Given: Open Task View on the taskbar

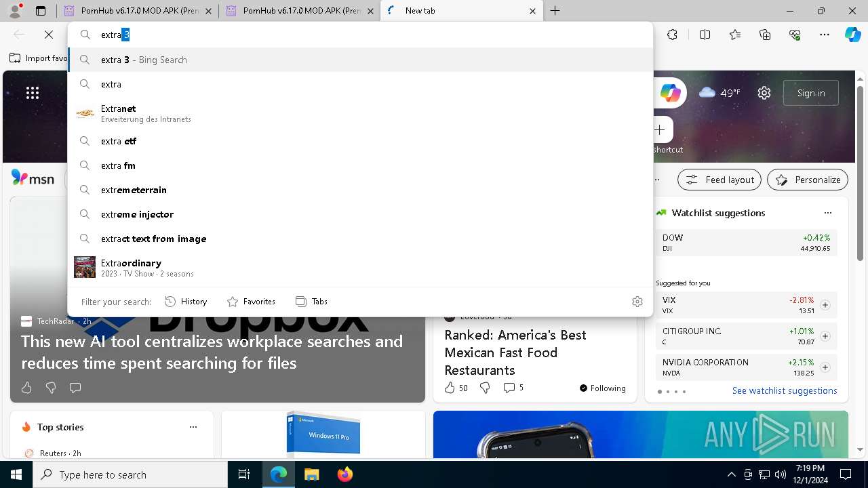Looking at the screenshot, I should point(244,474).
